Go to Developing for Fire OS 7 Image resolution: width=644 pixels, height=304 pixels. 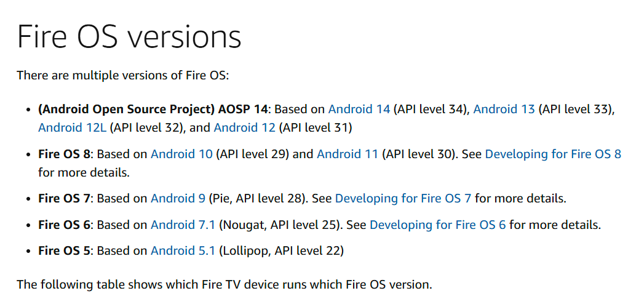point(403,199)
